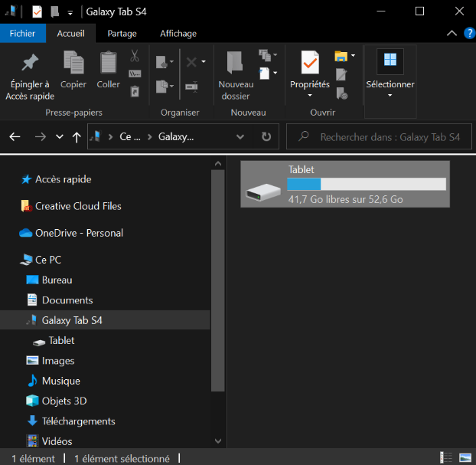Switch to details view in status bar
476x465 pixels.
click(446, 458)
